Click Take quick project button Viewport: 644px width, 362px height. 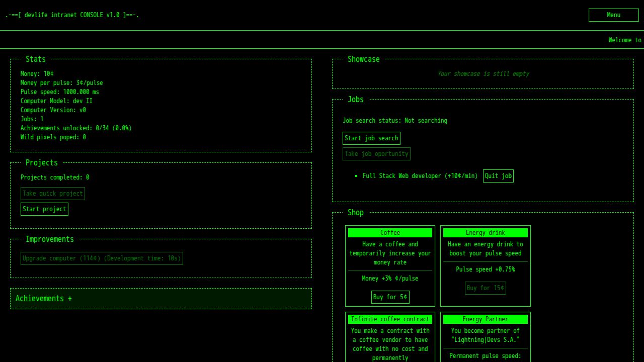(x=53, y=194)
